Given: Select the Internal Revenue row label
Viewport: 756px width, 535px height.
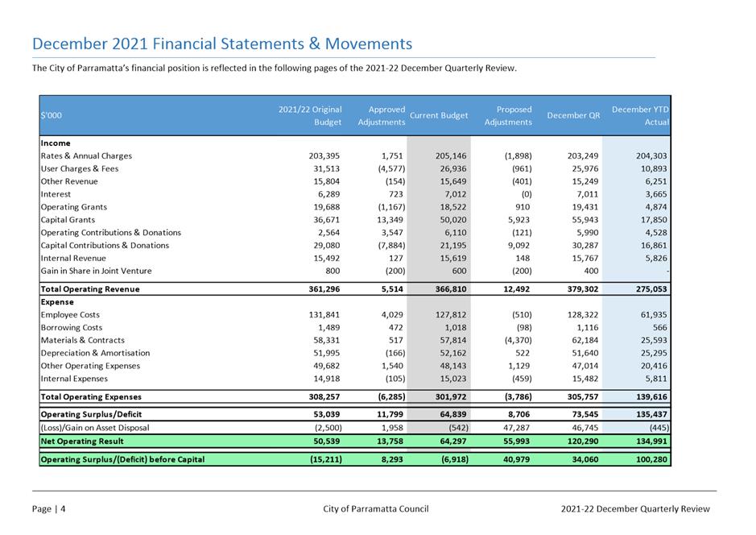Looking at the screenshot, I should click(73, 258).
